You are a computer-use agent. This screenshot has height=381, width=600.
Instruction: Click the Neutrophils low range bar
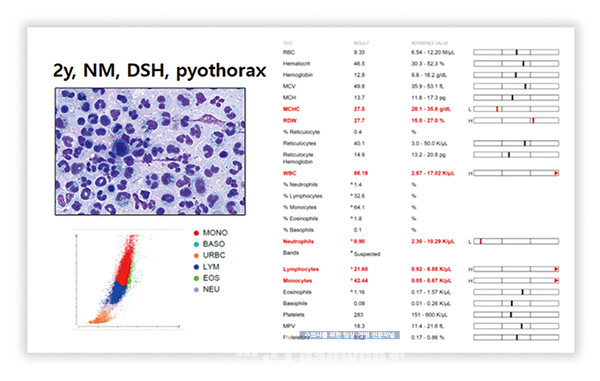click(516, 241)
